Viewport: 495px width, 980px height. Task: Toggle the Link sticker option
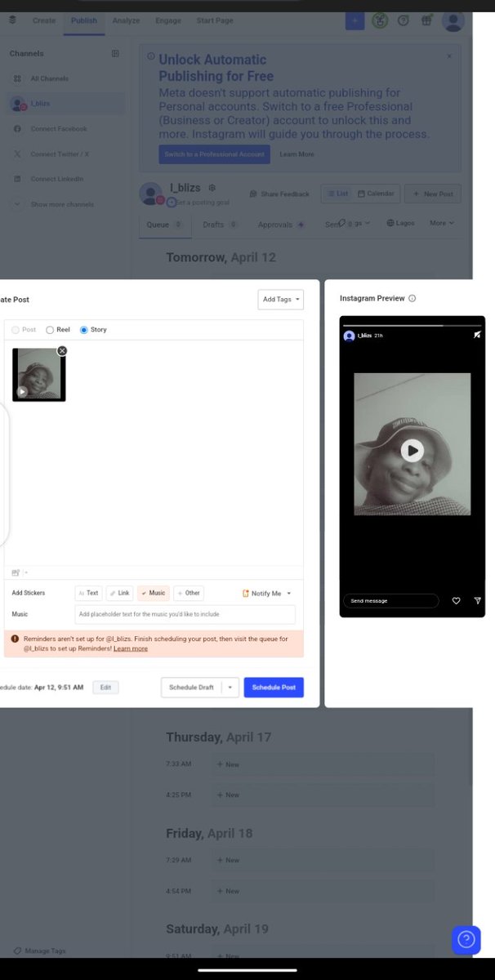click(119, 593)
